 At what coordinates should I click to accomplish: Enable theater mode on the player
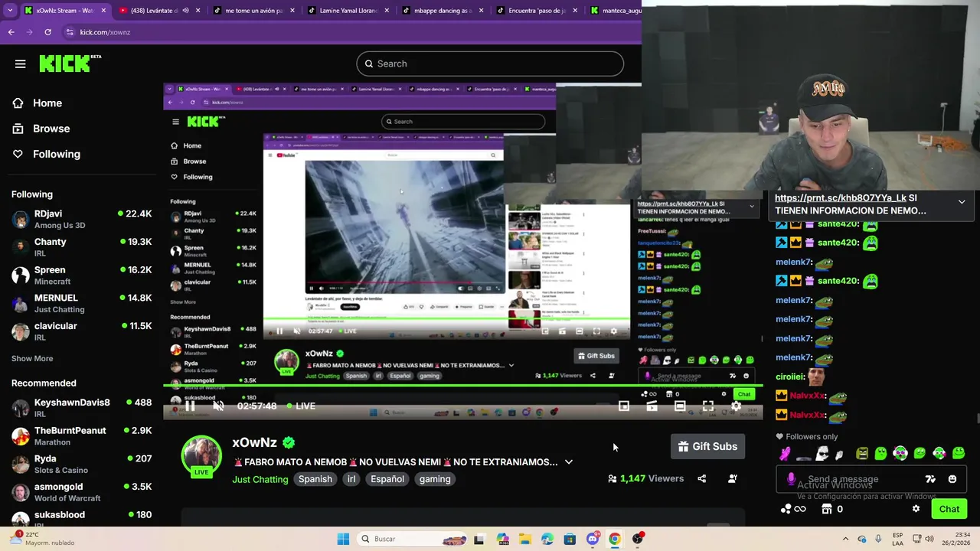[680, 406]
